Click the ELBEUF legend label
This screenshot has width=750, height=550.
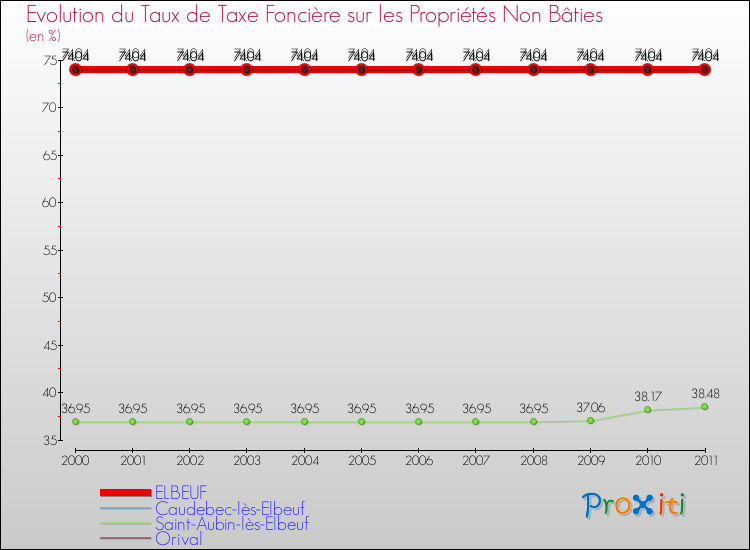click(181, 492)
